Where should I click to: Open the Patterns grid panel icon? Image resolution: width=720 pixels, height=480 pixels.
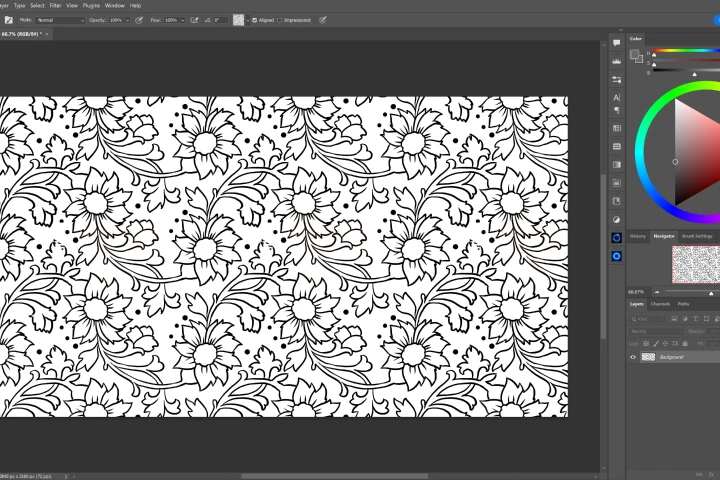coord(617,147)
